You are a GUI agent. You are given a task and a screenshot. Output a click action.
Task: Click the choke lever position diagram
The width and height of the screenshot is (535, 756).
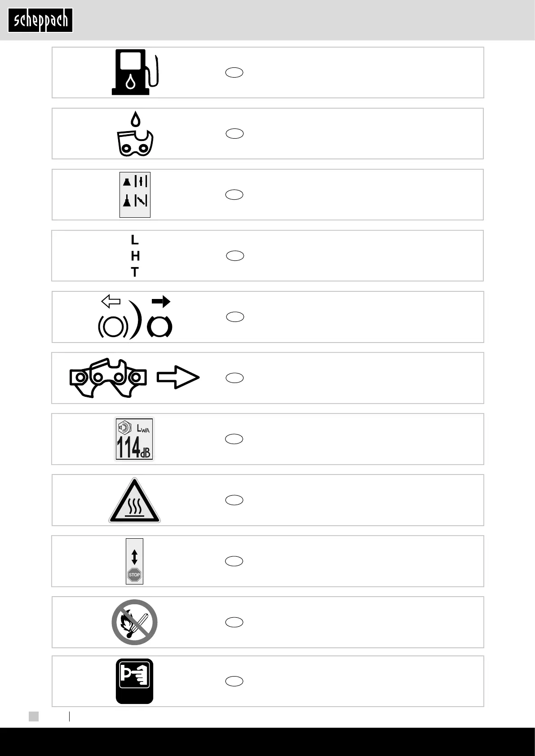135,195
